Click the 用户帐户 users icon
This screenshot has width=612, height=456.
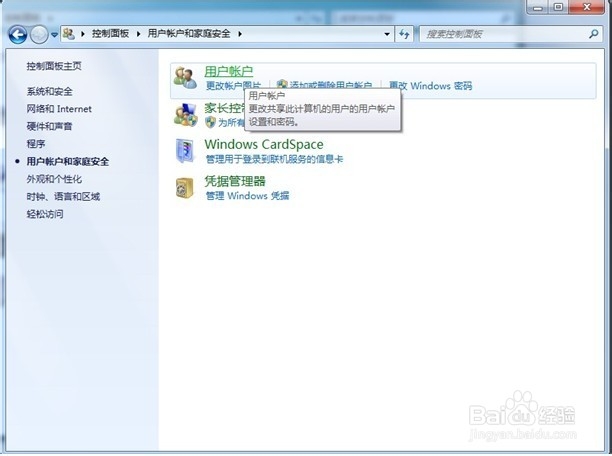(x=185, y=78)
